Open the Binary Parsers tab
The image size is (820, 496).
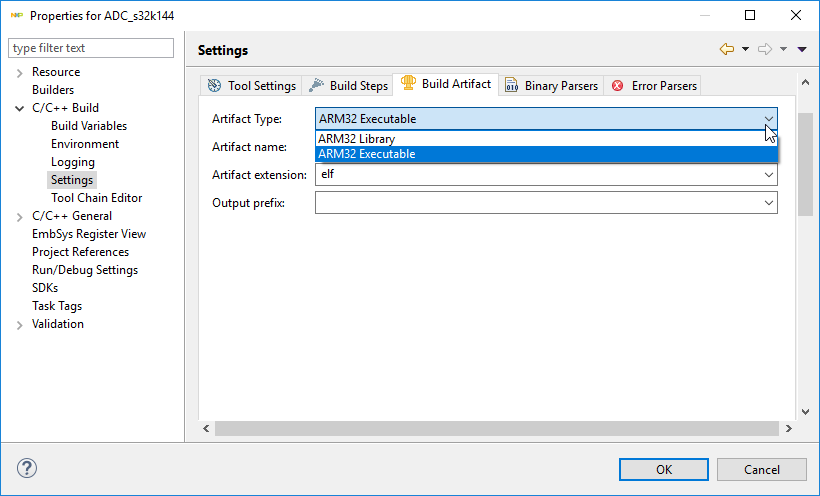(x=551, y=86)
